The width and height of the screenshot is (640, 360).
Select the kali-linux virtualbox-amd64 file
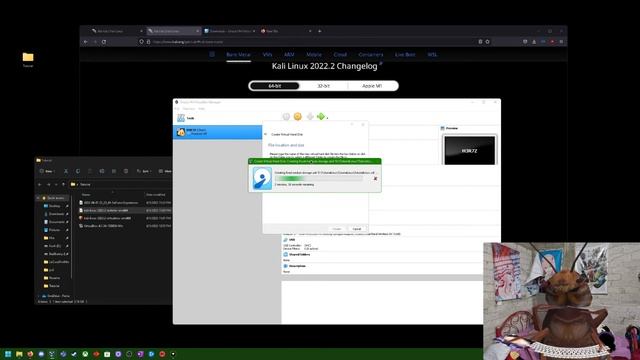(x=125, y=218)
